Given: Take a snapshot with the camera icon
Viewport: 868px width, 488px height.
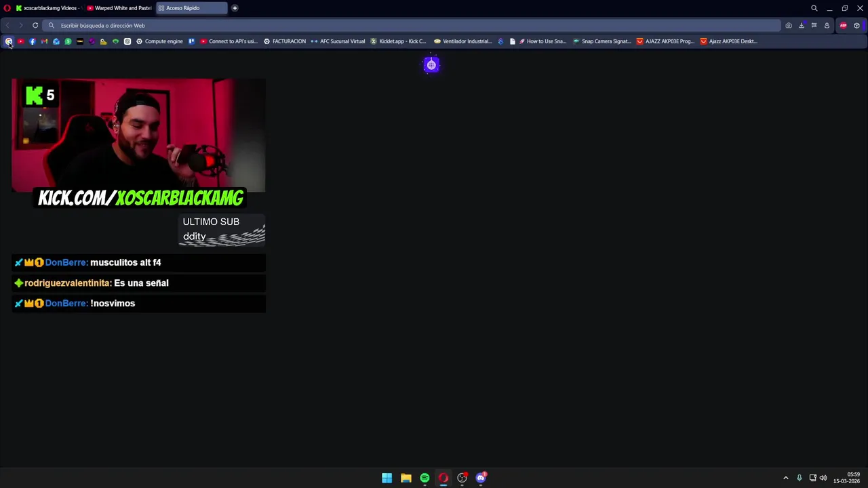Looking at the screenshot, I should [x=789, y=26].
